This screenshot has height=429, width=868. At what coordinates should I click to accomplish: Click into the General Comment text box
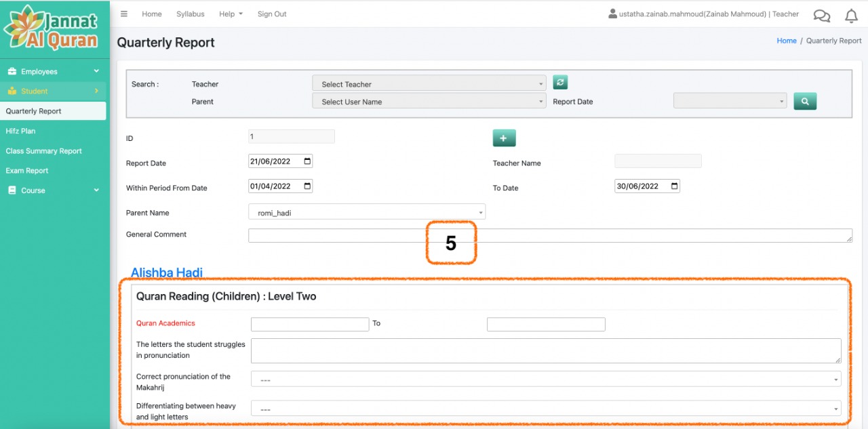tap(549, 235)
